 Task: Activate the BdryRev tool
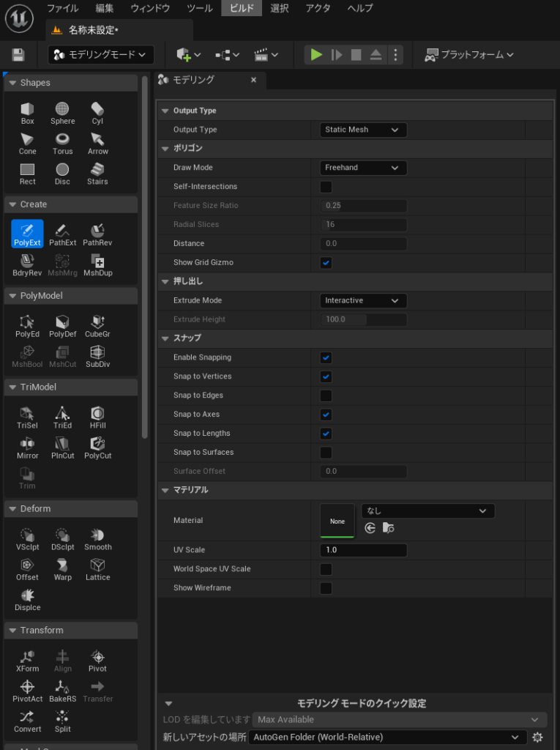(27, 264)
